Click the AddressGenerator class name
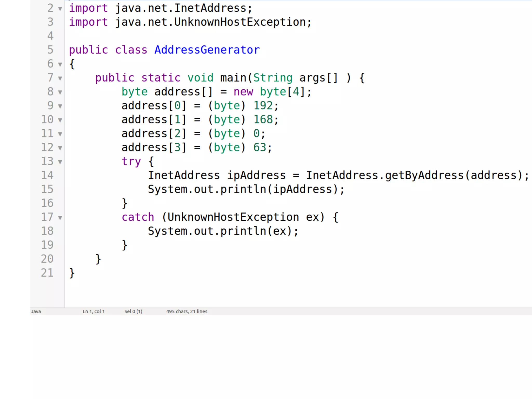Image resolution: width=532 pixels, height=399 pixels. (207, 50)
